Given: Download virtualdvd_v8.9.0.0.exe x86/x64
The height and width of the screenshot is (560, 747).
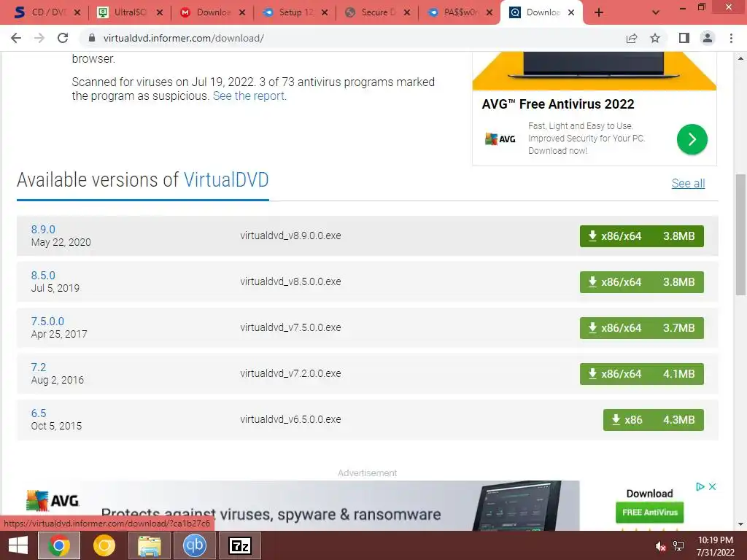Looking at the screenshot, I should point(641,236).
